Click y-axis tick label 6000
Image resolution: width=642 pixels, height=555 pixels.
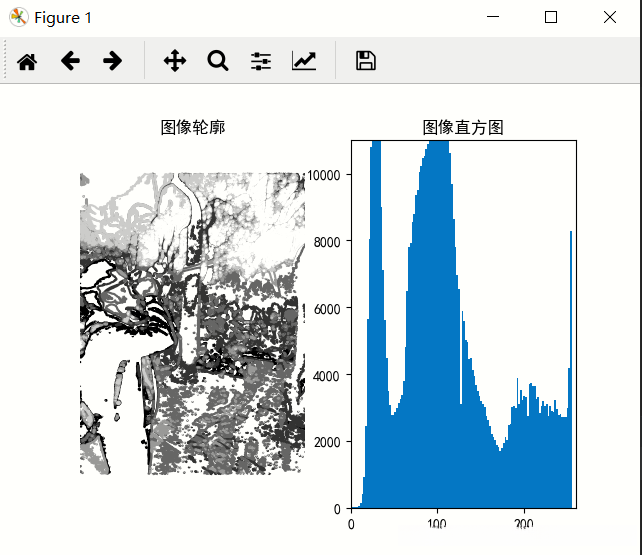(327, 309)
